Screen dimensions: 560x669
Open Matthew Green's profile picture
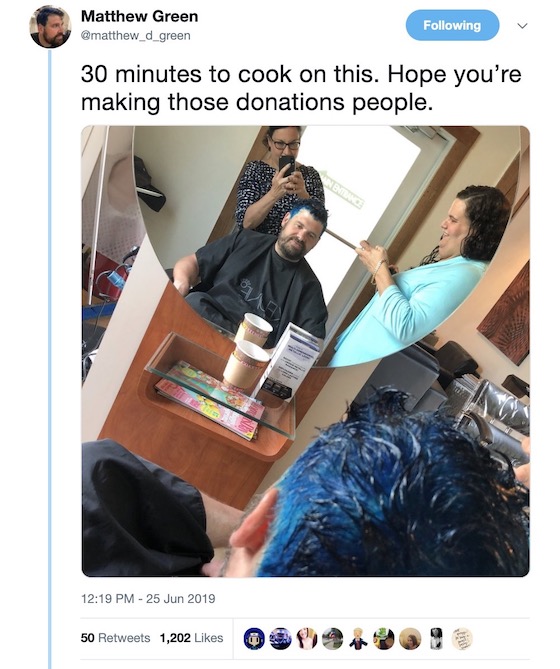pyautogui.click(x=51, y=27)
